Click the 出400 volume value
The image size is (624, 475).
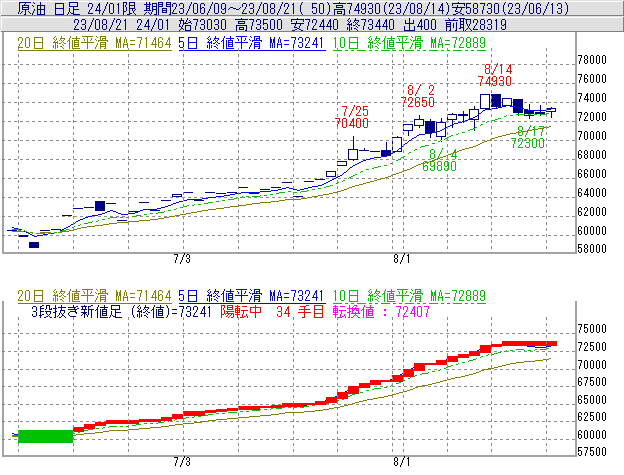pyautogui.click(x=420, y=25)
